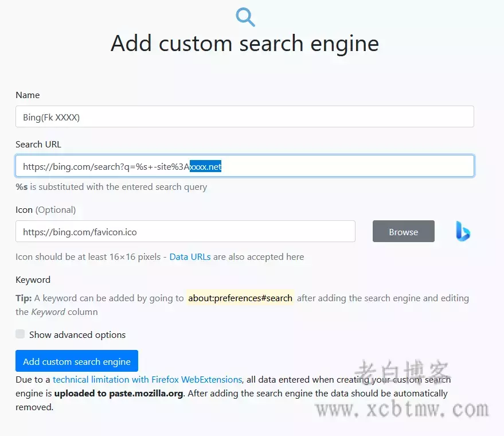Click the bold 'uploaded to paste.mozilla.org' text
Image resolution: width=504 pixels, height=436 pixels.
tap(119, 394)
